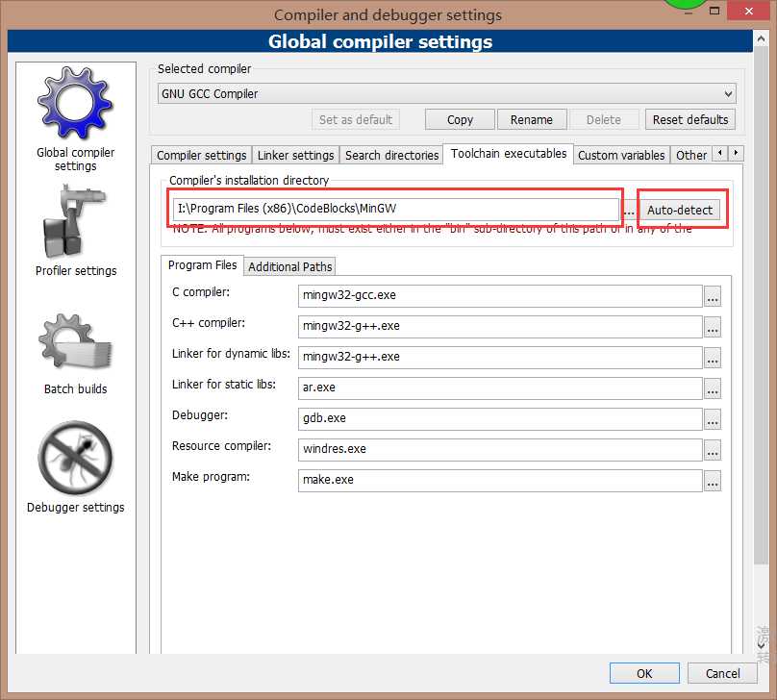Image resolution: width=777 pixels, height=700 pixels.
Task: Click the Rename compiler button
Action: coord(532,120)
